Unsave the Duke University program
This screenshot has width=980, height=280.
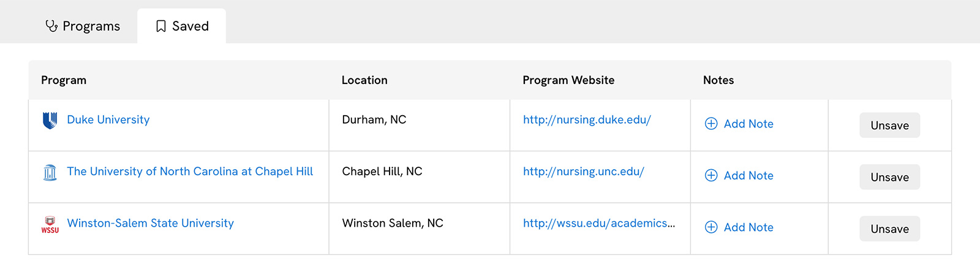[889, 125]
